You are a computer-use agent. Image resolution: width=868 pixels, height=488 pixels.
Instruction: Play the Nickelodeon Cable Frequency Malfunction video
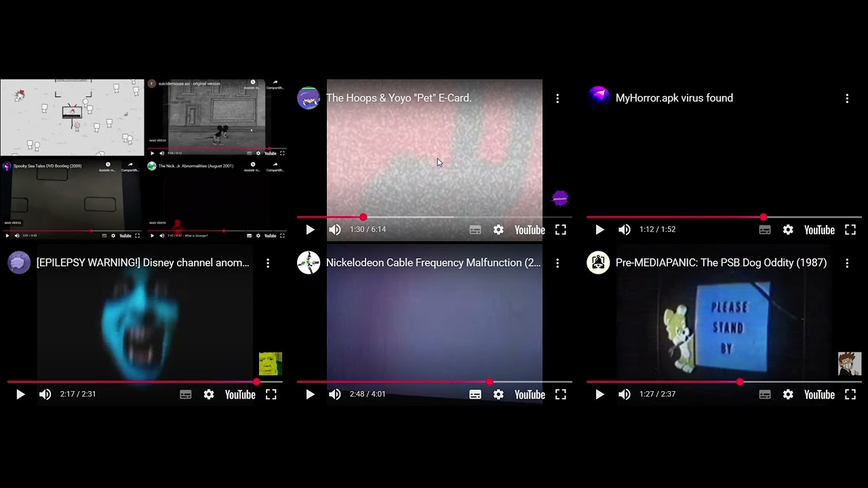point(310,394)
